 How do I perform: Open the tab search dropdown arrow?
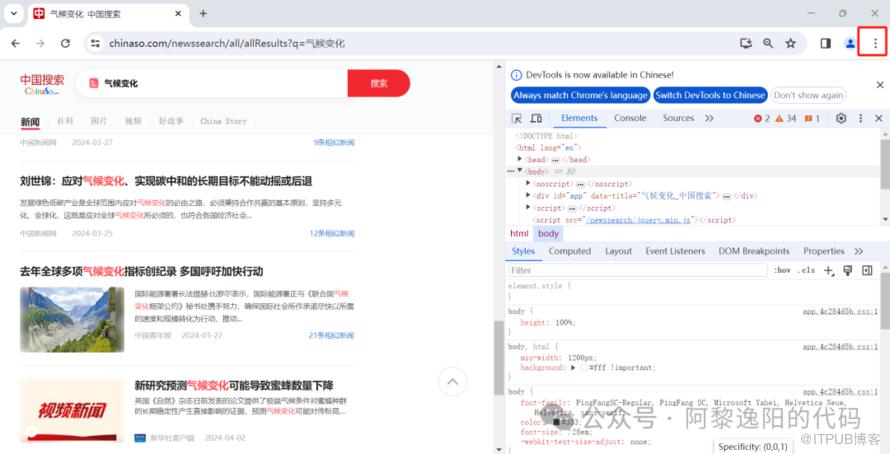(14, 14)
